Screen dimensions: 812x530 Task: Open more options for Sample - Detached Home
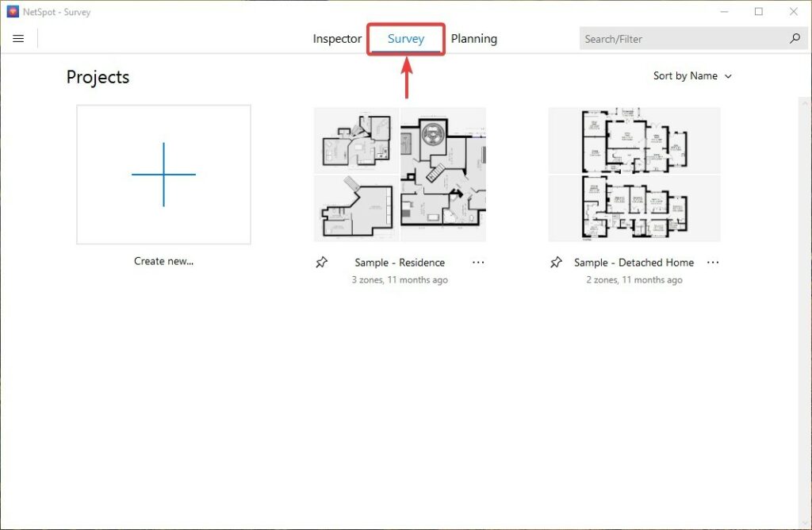[x=713, y=262]
